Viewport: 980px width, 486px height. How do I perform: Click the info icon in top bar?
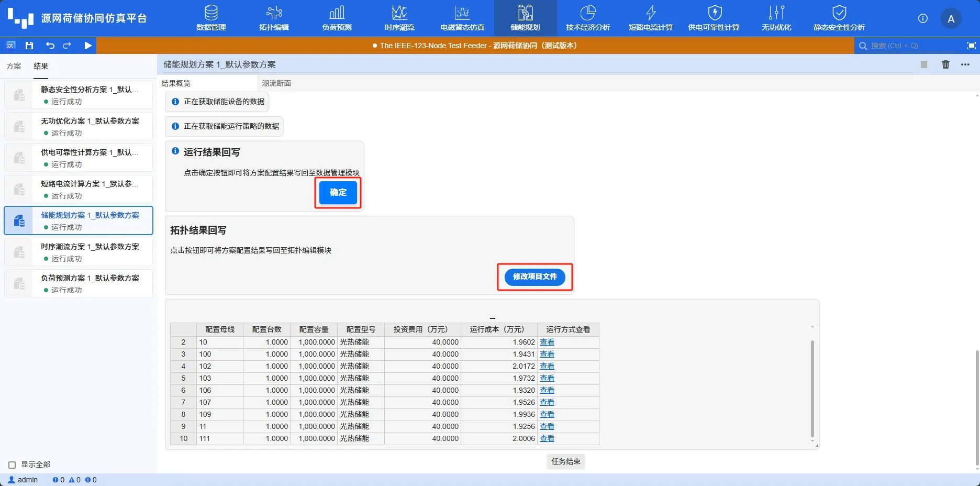(923, 18)
